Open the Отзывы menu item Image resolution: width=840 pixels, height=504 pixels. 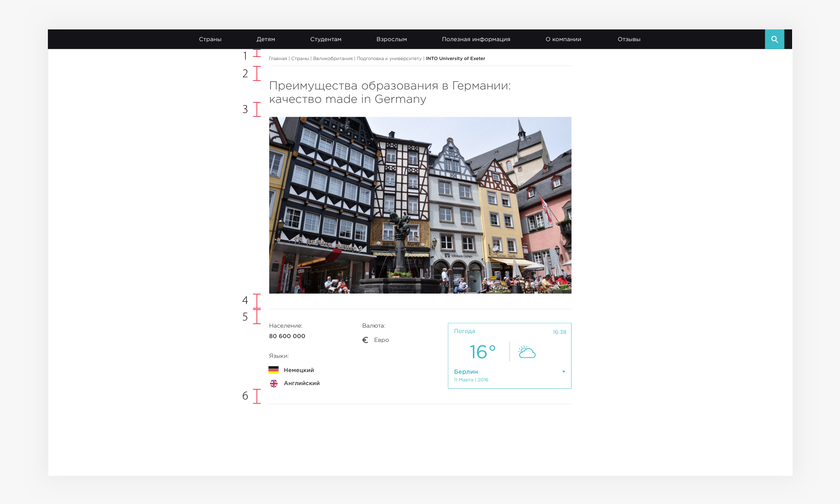(x=629, y=39)
